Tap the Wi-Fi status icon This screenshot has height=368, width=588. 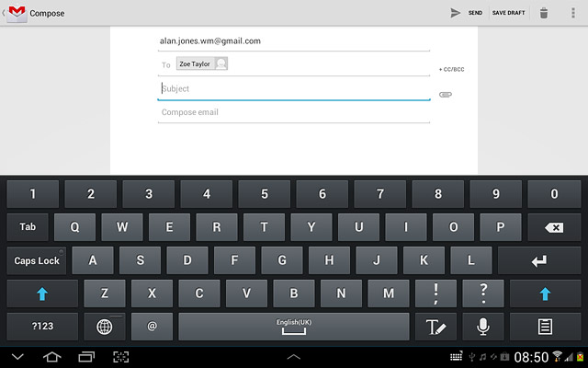click(558, 356)
